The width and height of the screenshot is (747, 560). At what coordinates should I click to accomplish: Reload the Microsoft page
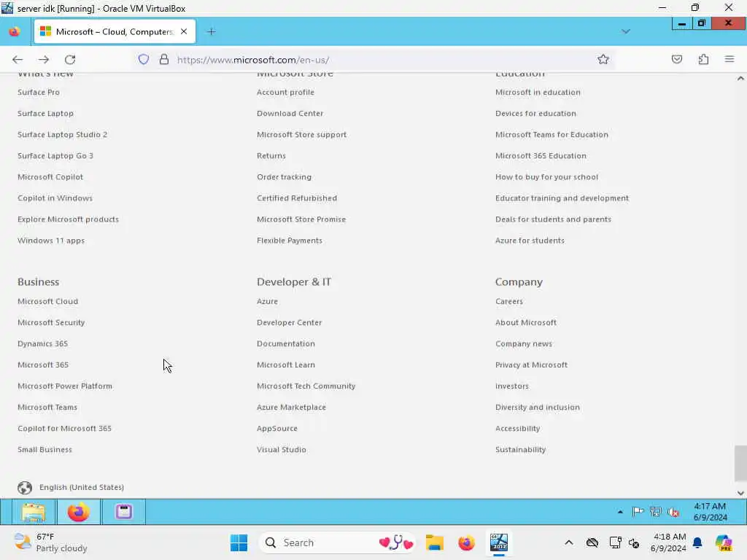coord(70,60)
